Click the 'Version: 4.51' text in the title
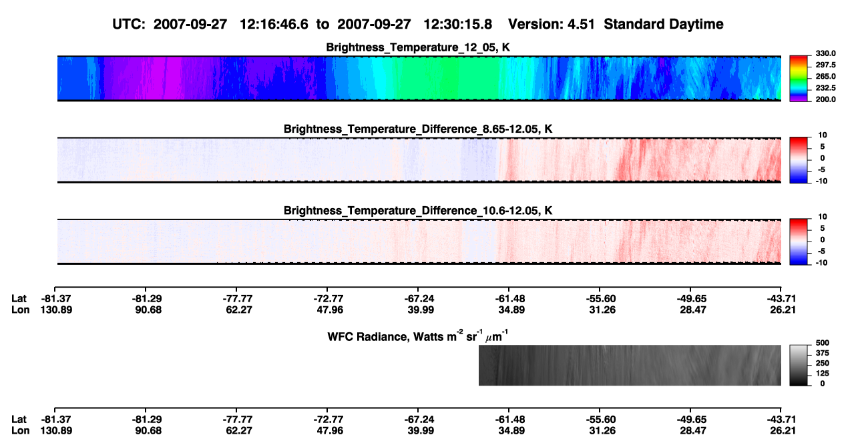 [x=552, y=24]
